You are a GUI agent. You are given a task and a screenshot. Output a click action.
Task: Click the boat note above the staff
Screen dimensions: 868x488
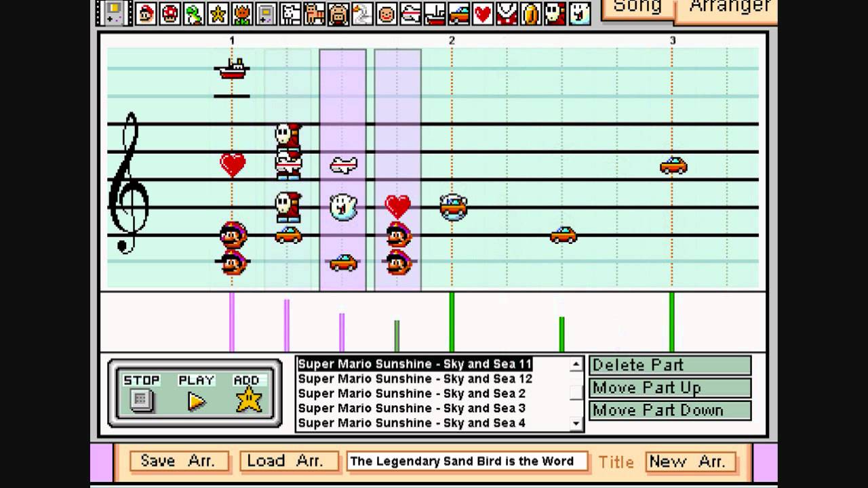pos(232,68)
